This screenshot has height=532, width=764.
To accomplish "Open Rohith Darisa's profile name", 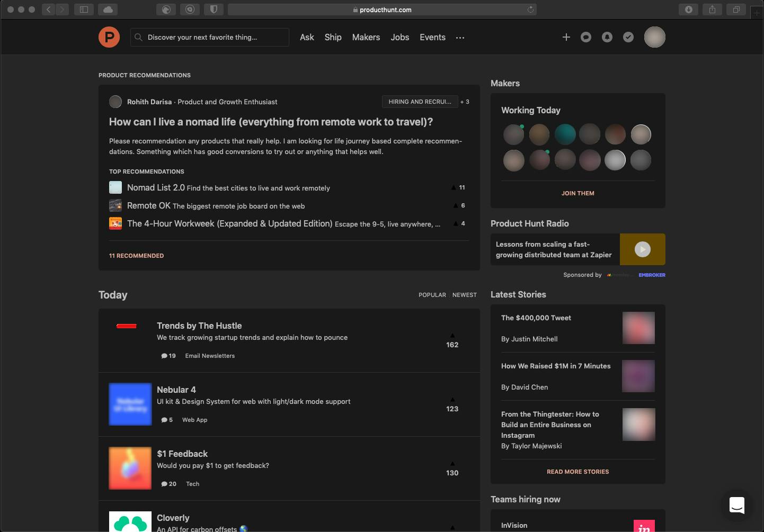I will coord(149,102).
